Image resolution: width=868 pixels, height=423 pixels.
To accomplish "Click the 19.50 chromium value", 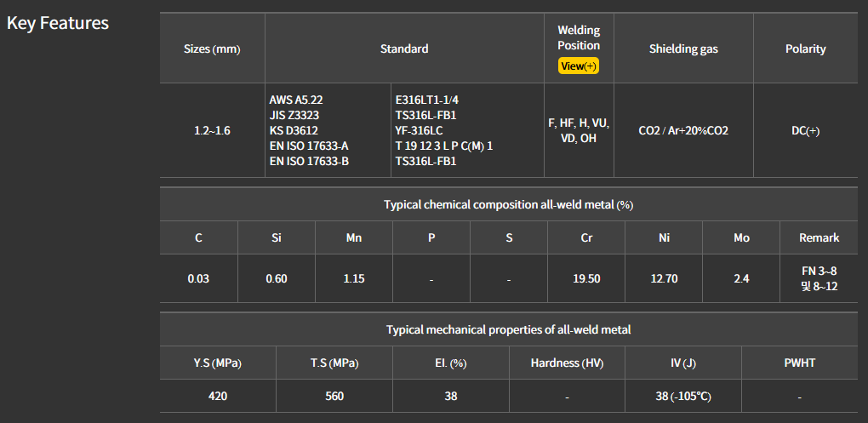I will 586,278.
